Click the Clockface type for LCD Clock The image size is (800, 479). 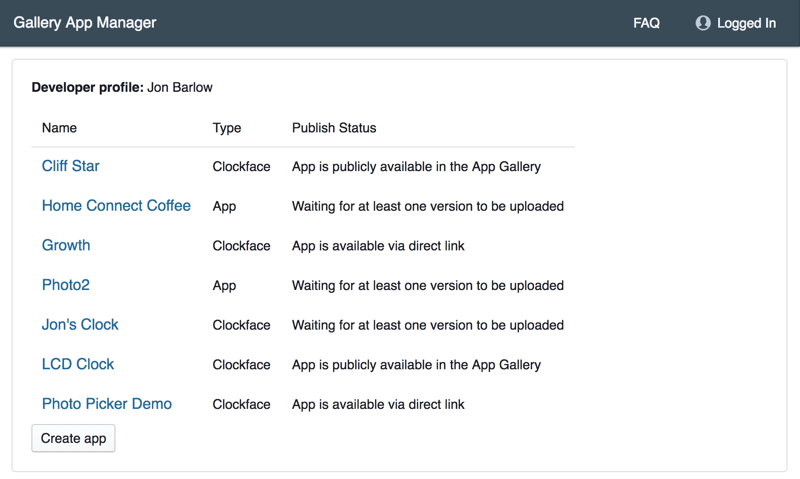click(241, 365)
